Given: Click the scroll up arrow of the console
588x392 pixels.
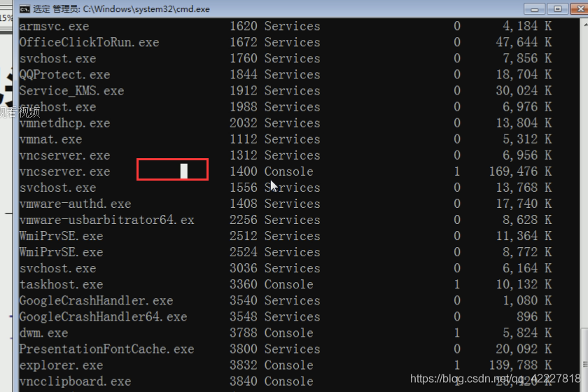Looking at the screenshot, I should coord(585,24).
